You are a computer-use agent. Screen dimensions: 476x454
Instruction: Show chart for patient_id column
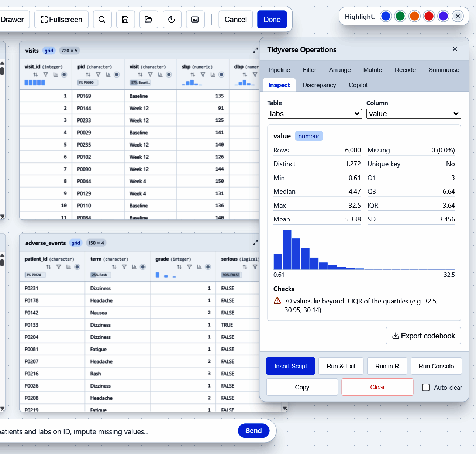tap(69, 267)
